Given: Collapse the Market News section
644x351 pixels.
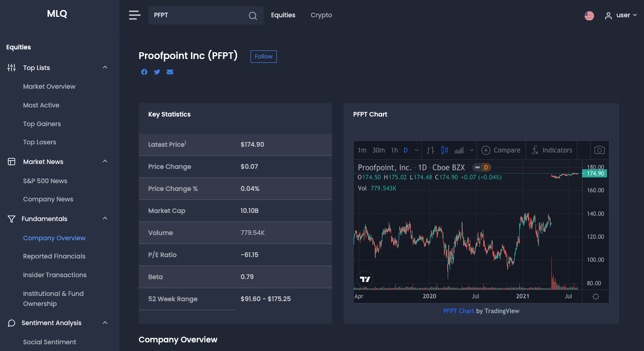Looking at the screenshot, I should 105,162.
